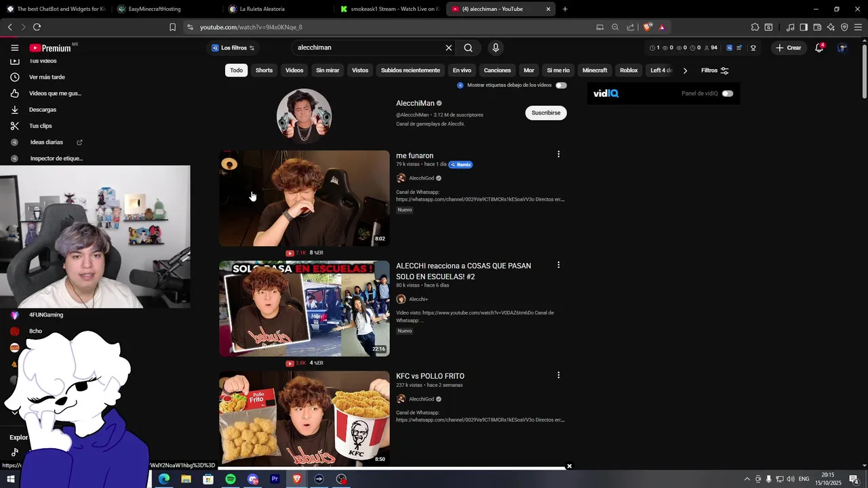Image resolution: width=868 pixels, height=488 pixels.
Task: Clear the alecchiman search query
Action: [448, 48]
